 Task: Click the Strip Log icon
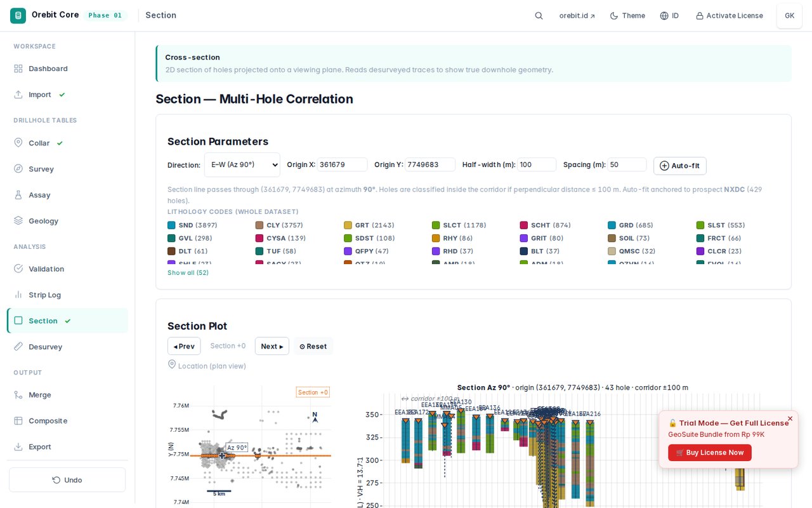point(18,295)
